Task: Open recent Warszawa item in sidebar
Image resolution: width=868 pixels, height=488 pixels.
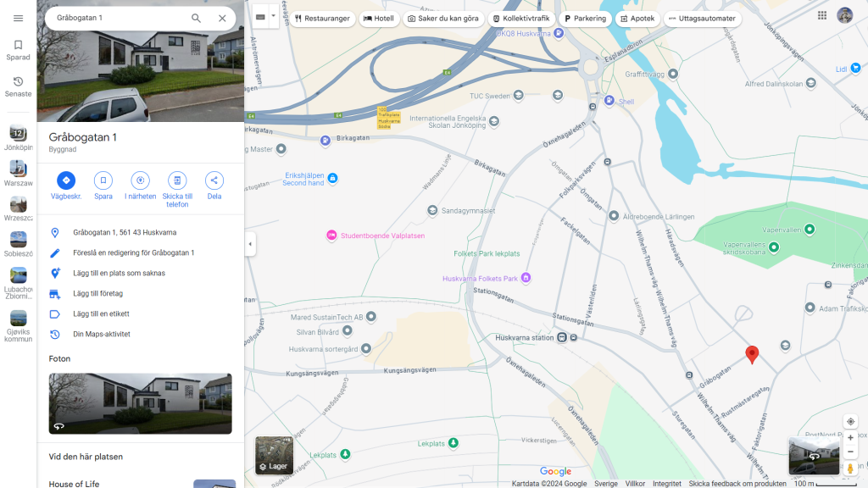Action: point(19,173)
